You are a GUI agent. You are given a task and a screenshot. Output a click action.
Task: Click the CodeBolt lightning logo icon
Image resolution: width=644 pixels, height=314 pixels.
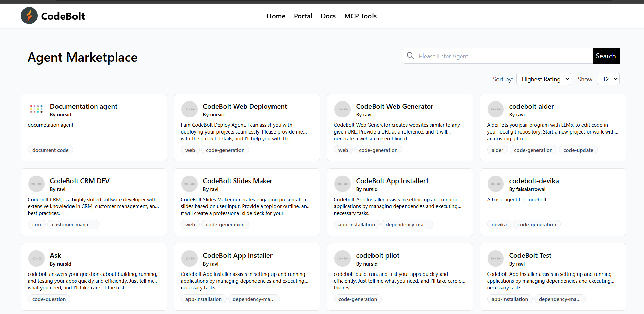(x=29, y=16)
